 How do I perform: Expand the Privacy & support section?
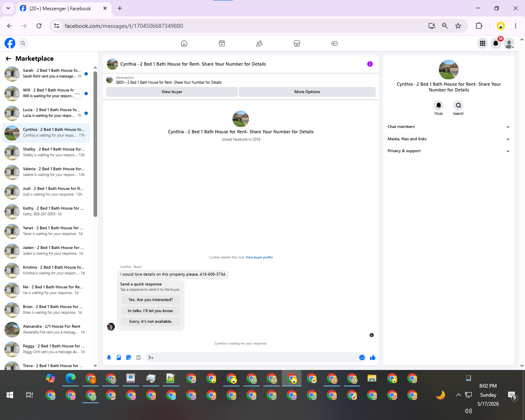click(449, 151)
